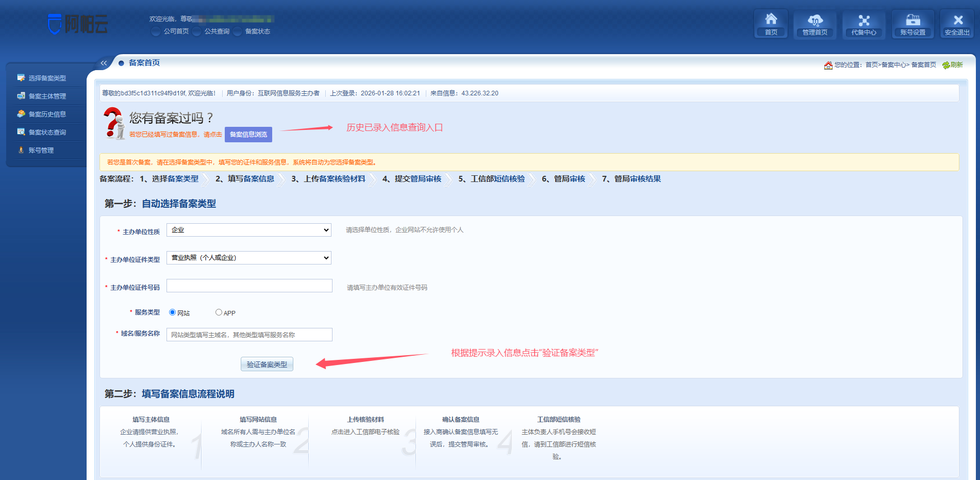
Task: Click the 域名/服务名称 input field
Action: pos(249,335)
